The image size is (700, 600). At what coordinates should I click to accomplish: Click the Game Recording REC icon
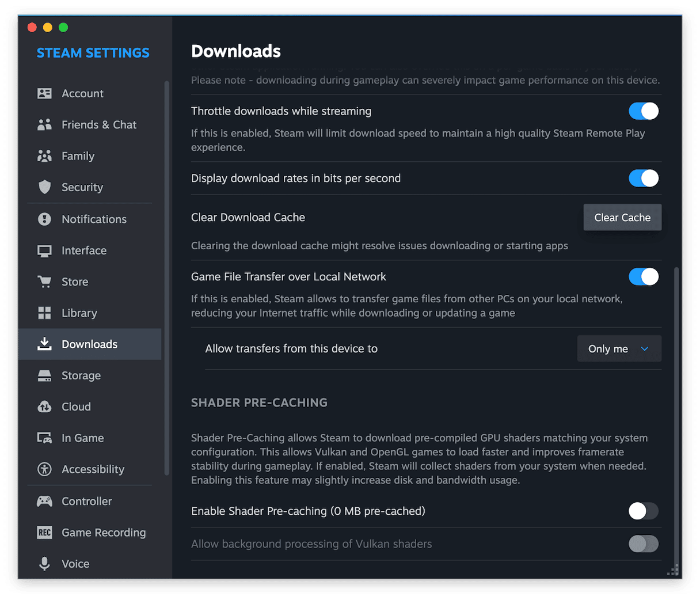click(44, 533)
